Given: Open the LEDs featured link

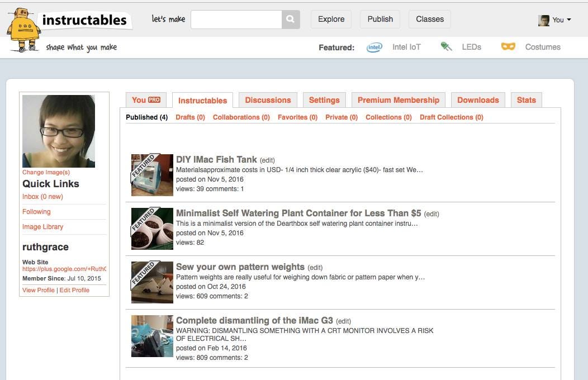Looking at the screenshot, I should coord(471,47).
